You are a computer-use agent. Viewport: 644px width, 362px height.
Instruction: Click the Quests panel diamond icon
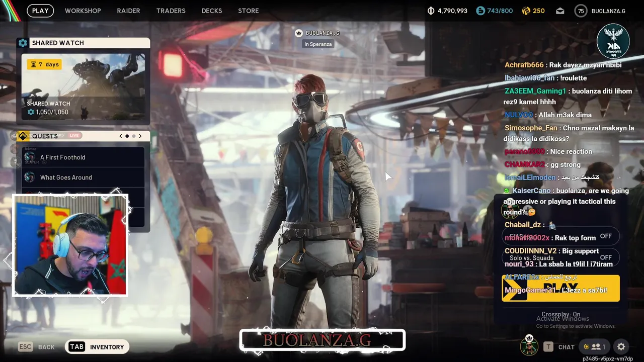coord(23,136)
